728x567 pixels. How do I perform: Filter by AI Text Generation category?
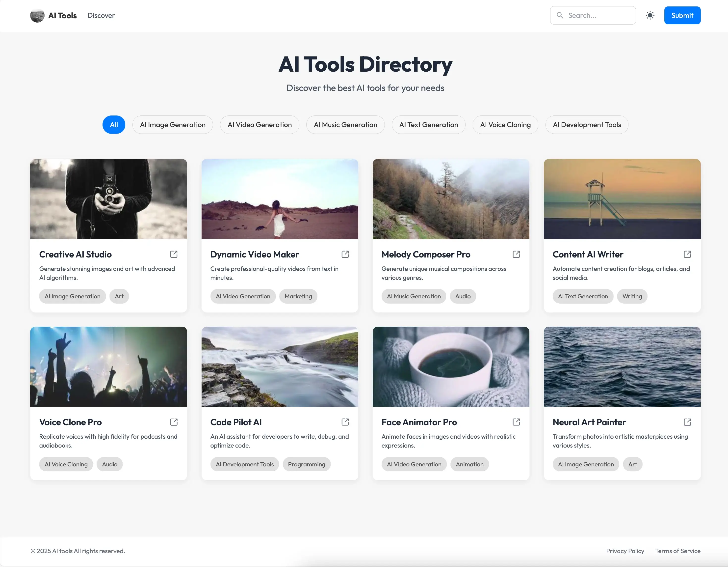pos(428,125)
